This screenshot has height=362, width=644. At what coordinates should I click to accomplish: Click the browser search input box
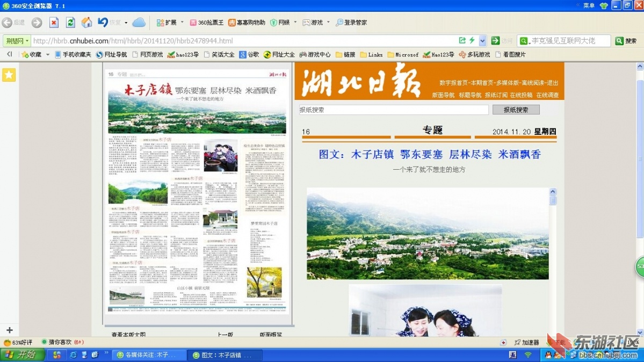point(569,41)
